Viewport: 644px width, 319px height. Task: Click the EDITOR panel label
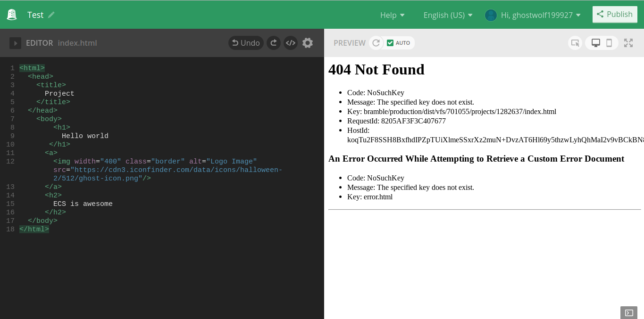point(40,43)
